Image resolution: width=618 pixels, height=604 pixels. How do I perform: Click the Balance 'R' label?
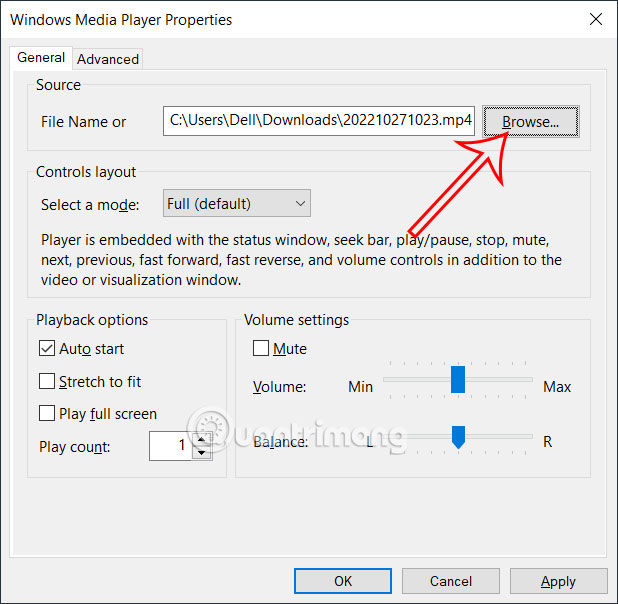click(547, 442)
